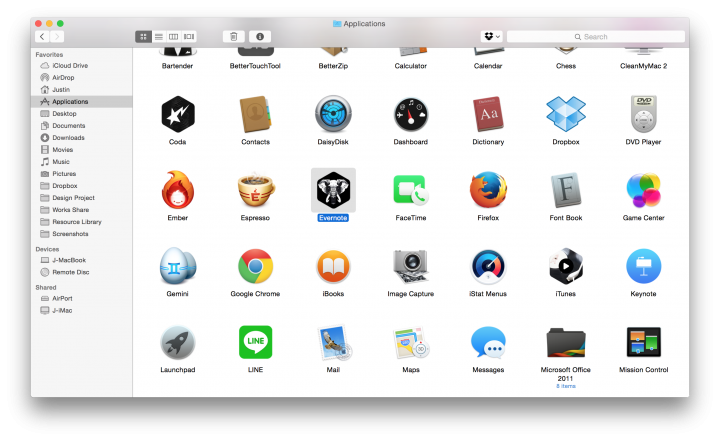720x441 pixels.
Task: Focus the Search field
Action: 596,36
